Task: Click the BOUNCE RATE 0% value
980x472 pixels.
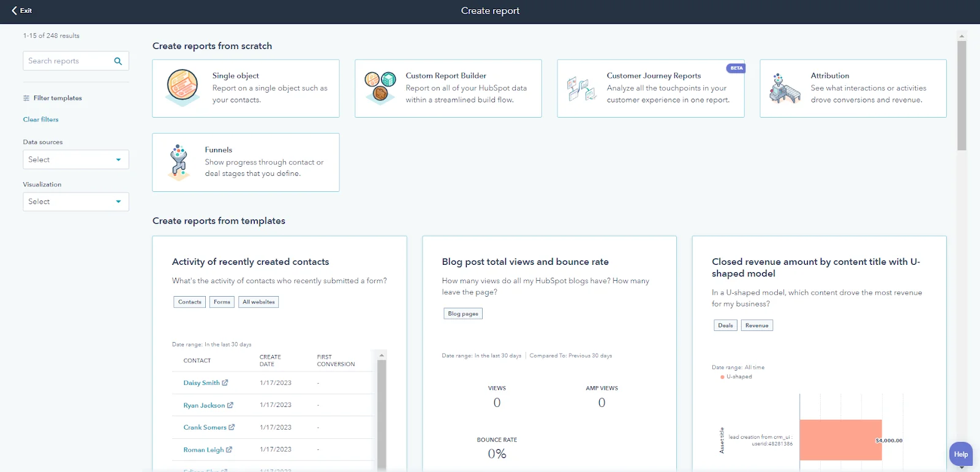Action: [497, 454]
